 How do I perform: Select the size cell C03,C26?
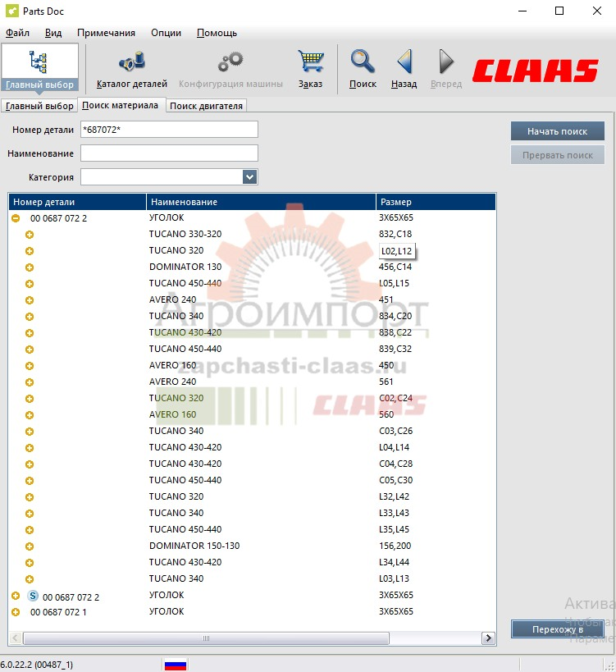click(396, 431)
